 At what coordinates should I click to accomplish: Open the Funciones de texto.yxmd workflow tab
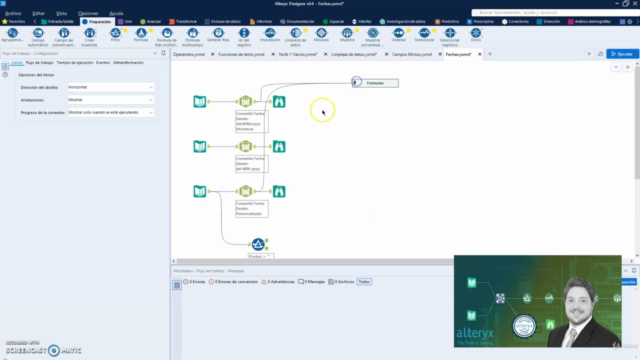tap(241, 54)
